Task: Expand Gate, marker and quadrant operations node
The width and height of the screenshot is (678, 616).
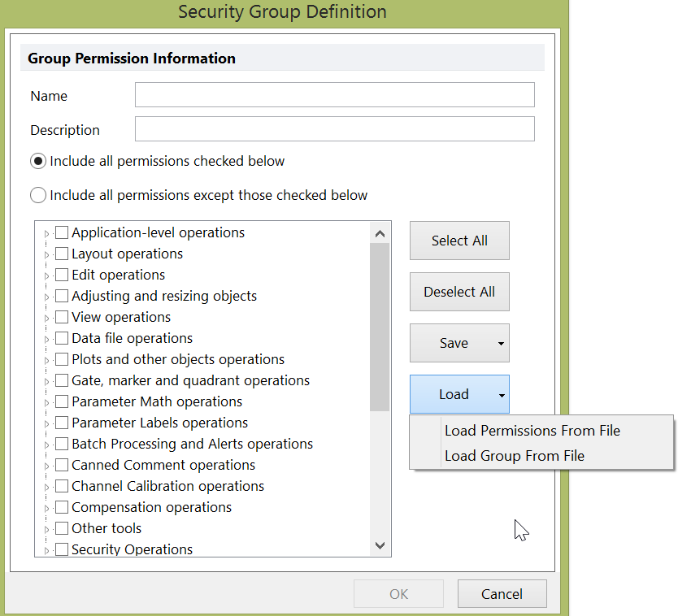Action: coord(46,382)
